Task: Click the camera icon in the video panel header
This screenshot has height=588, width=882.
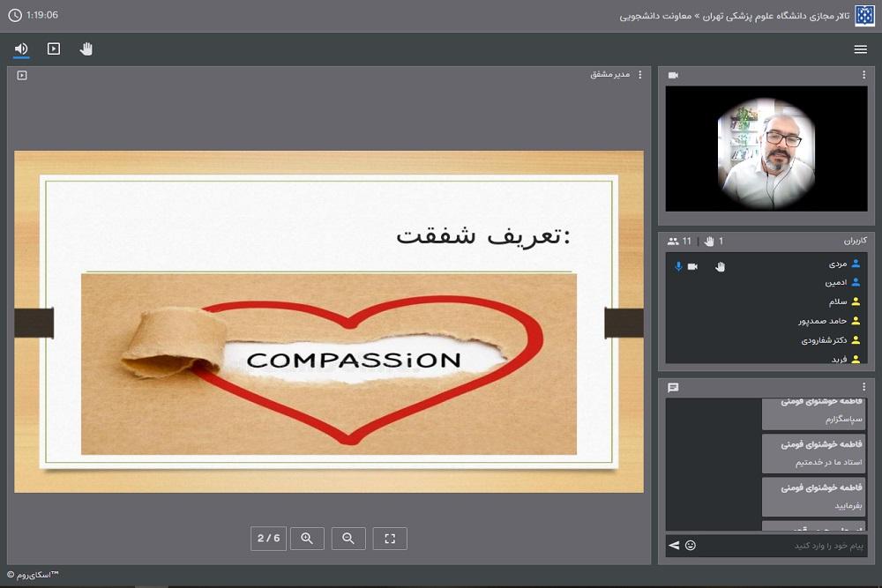Action: coord(674,76)
